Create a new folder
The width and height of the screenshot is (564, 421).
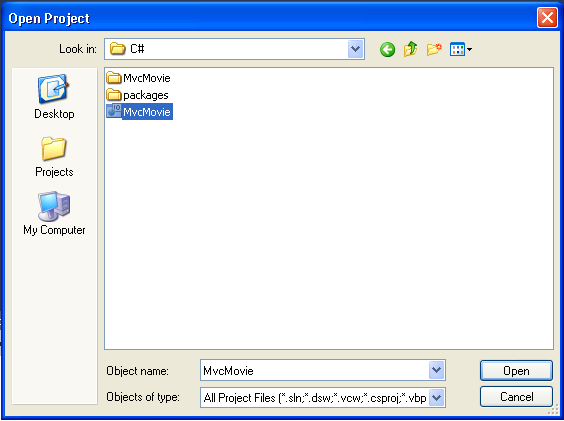coord(434,49)
